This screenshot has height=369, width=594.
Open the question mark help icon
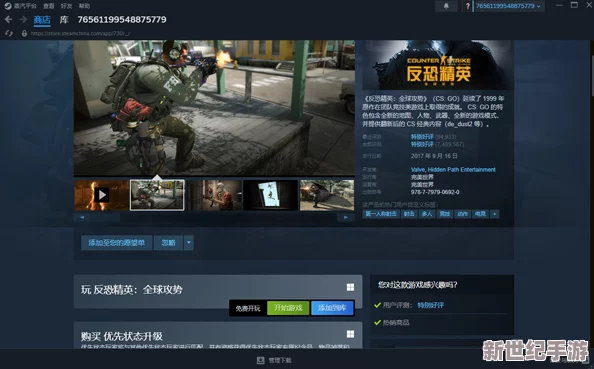467,6
